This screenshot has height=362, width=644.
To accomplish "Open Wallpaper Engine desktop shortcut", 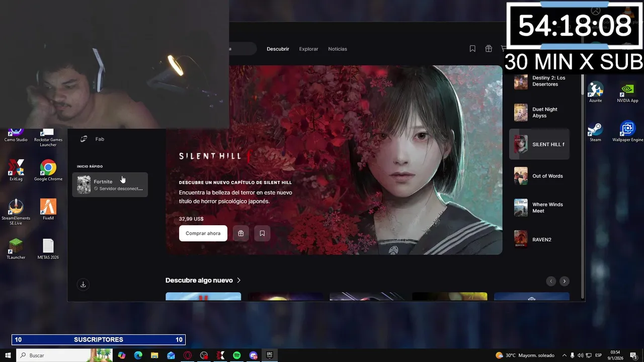I will coord(627,131).
